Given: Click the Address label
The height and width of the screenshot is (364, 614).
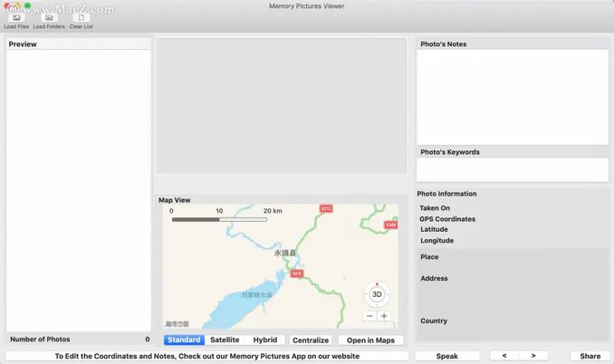Looking at the screenshot, I should [434, 279].
